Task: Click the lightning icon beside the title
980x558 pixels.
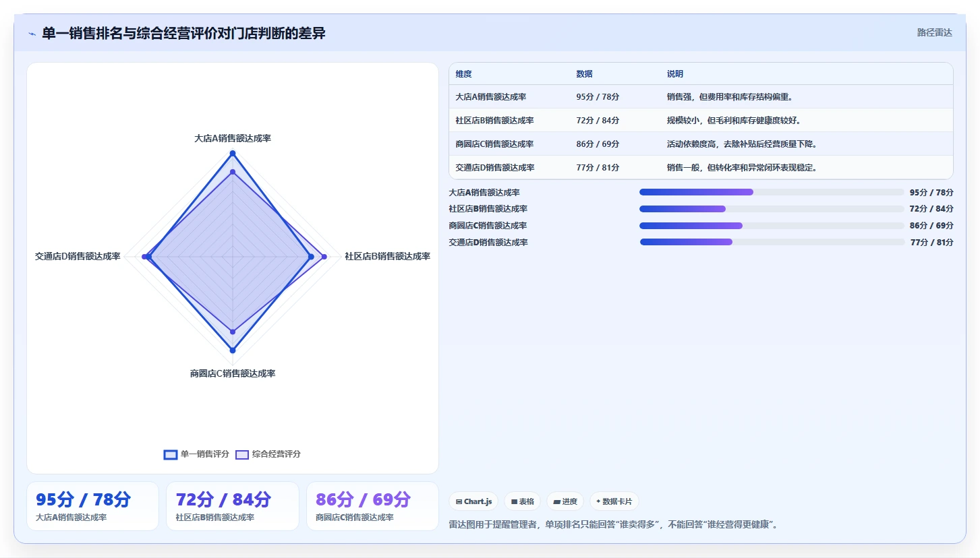Action: pyautogui.click(x=32, y=33)
